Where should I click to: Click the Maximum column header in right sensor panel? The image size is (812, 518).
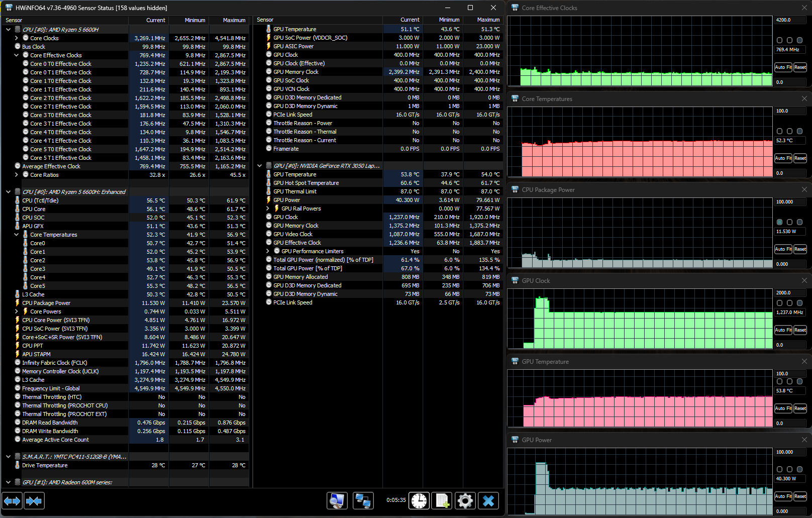point(483,20)
